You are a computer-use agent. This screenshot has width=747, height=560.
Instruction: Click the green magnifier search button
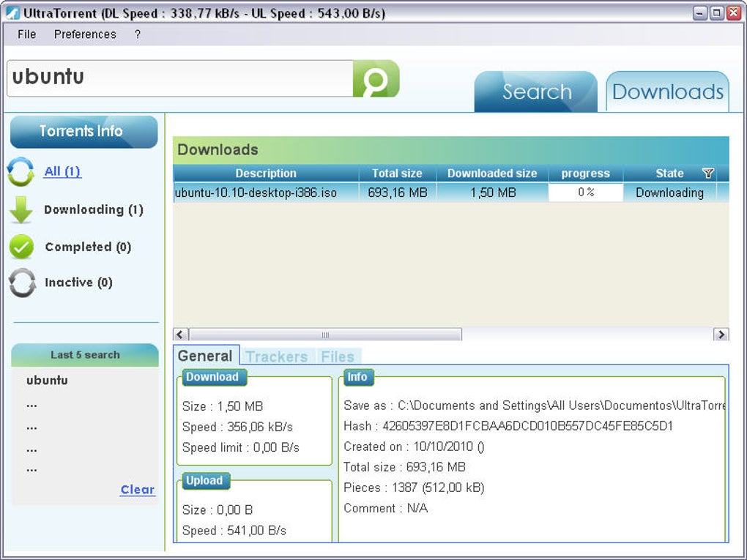click(376, 79)
